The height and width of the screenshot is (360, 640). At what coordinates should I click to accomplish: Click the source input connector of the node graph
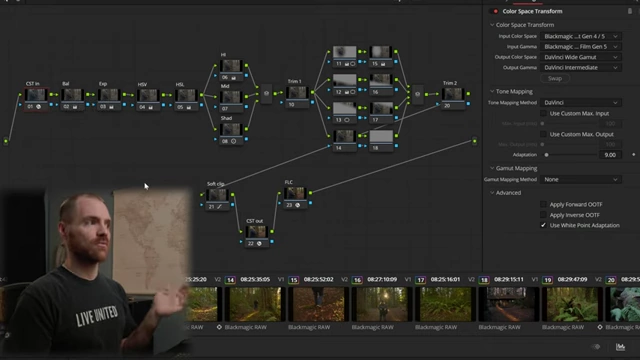(6, 141)
